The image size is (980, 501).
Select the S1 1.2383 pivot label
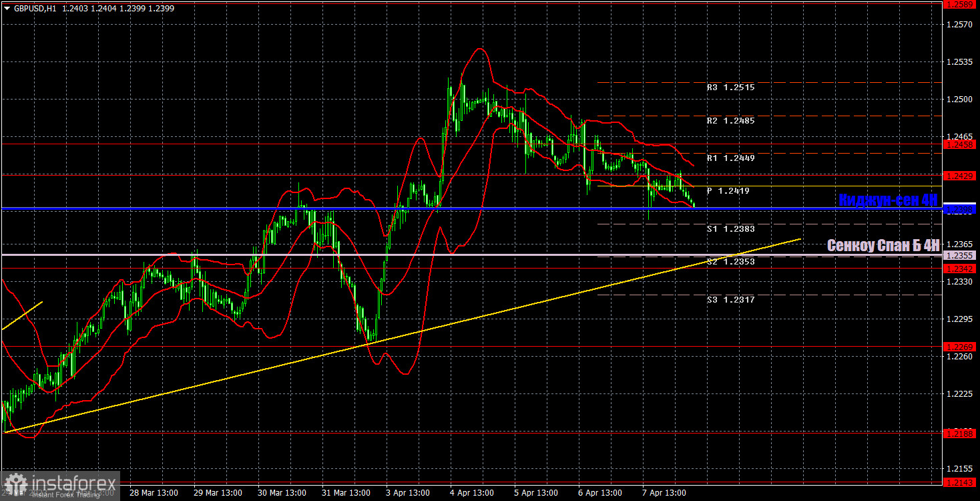click(x=731, y=229)
